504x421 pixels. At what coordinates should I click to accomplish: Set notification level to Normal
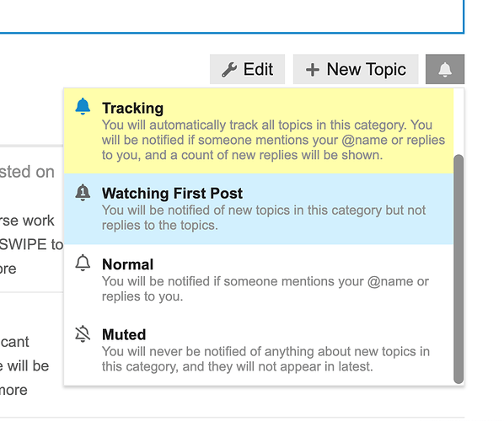point(259,280)
